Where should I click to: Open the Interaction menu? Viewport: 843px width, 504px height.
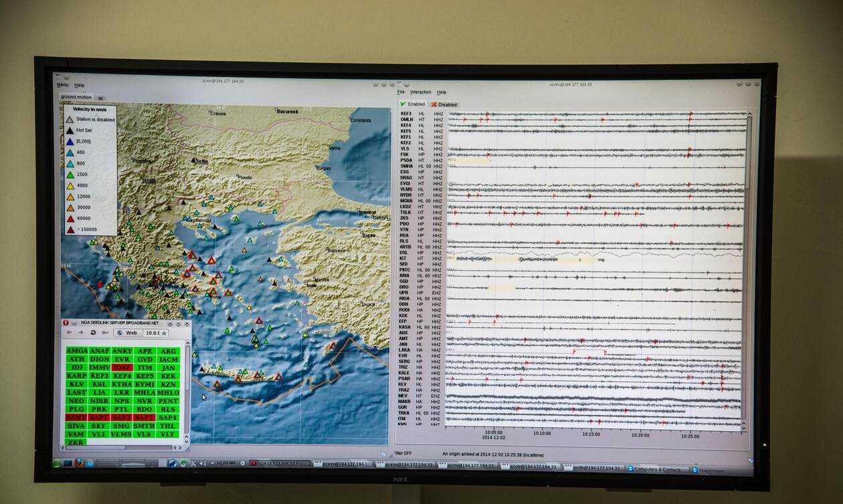point(420,92)
